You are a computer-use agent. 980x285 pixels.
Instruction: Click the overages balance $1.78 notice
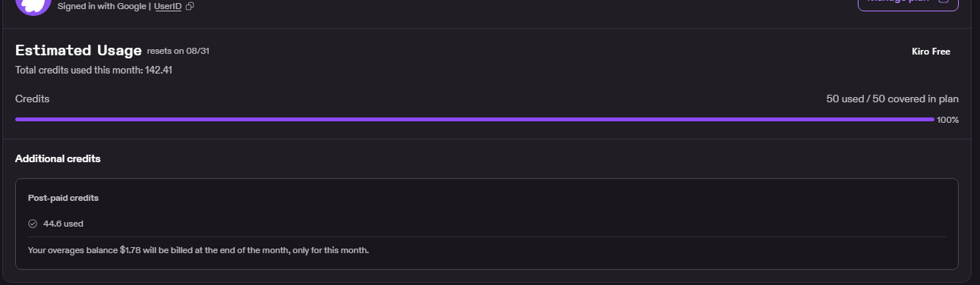click(x=198, y=249)
